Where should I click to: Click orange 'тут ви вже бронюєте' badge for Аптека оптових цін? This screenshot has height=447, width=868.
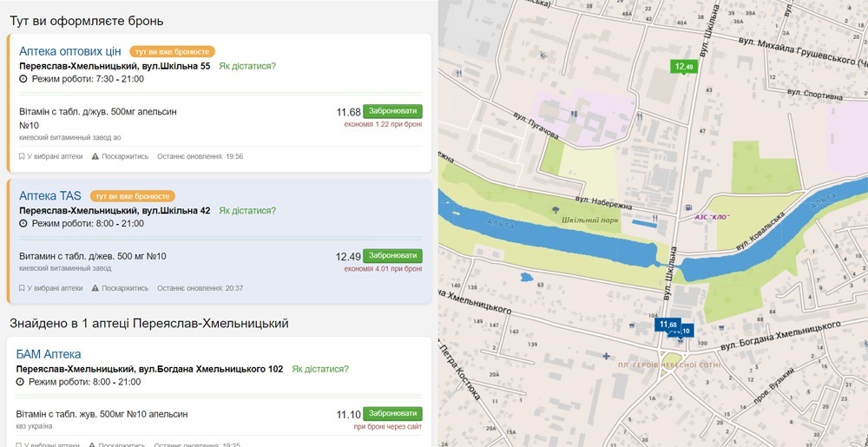[172, 51]
